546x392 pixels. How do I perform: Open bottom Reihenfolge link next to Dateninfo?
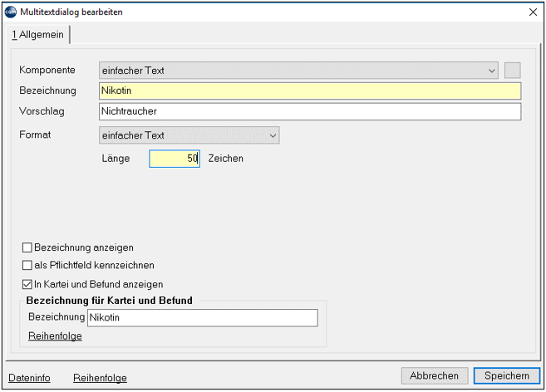[x=100, y=378]
